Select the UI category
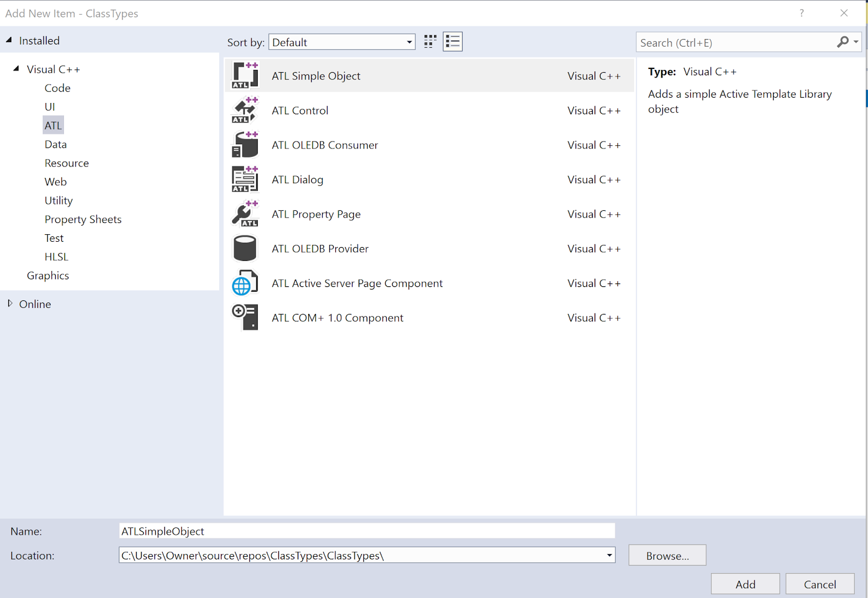Screen dimensions: 868x598 50,107
